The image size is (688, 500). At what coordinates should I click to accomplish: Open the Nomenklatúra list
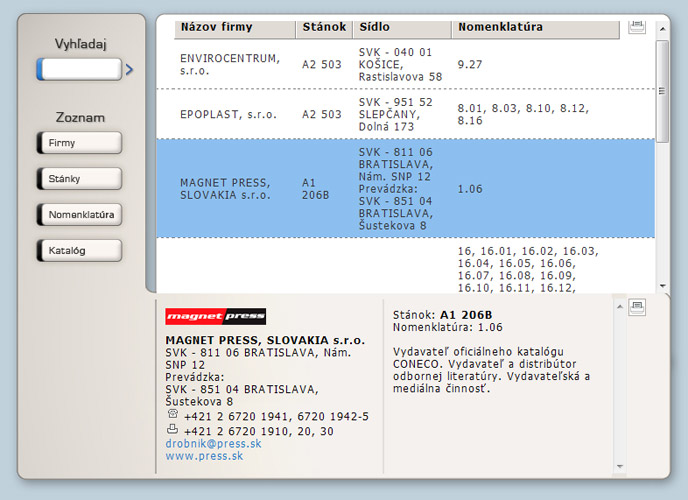pyautogui.click(x=79, y=215)
